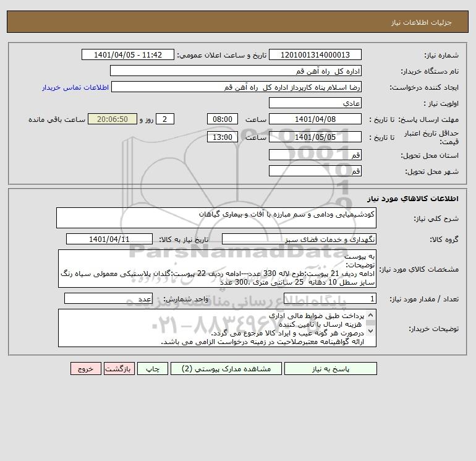This screenshot has height=461, width=476.
Task: Click the خروج exit button
Action: tap(86, 369)
